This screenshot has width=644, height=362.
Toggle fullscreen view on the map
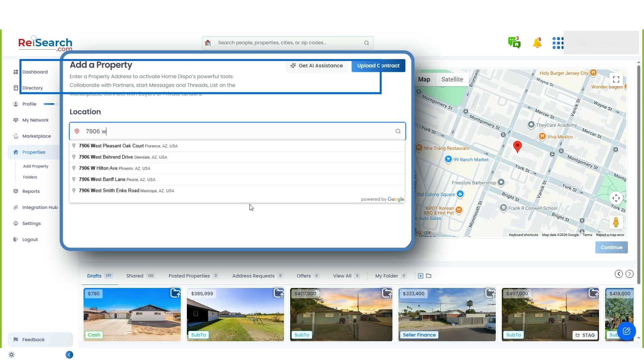616,79
